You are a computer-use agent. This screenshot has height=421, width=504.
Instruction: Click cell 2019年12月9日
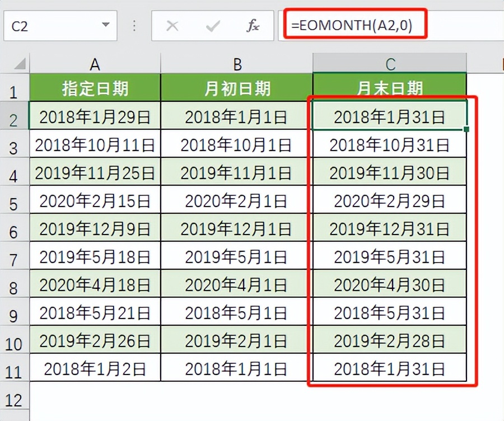(95, 228)
